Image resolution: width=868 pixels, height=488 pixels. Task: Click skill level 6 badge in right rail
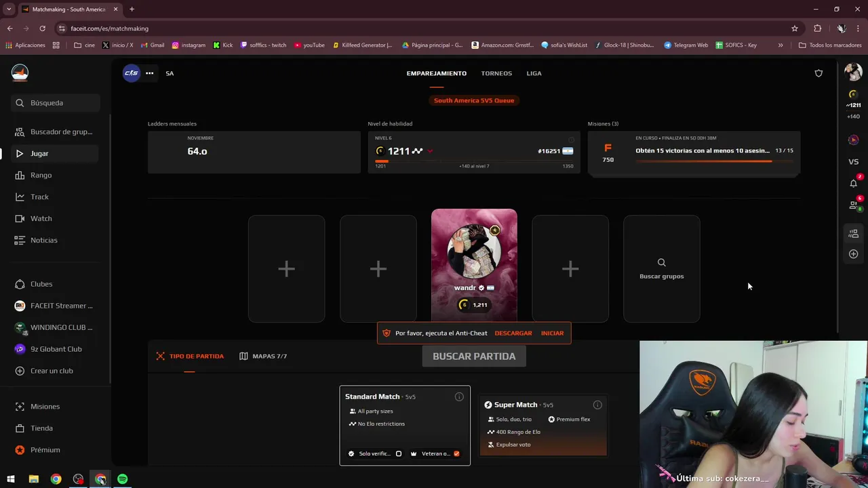[853, 94]
